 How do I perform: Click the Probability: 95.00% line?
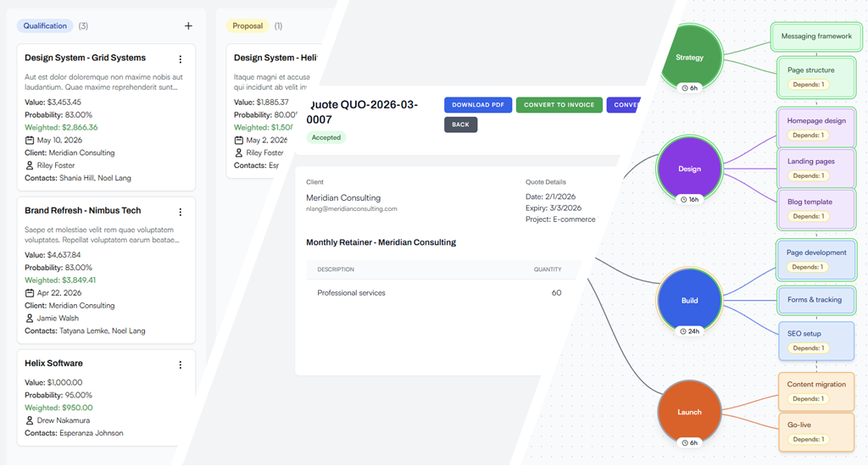[x=58, y=395]
